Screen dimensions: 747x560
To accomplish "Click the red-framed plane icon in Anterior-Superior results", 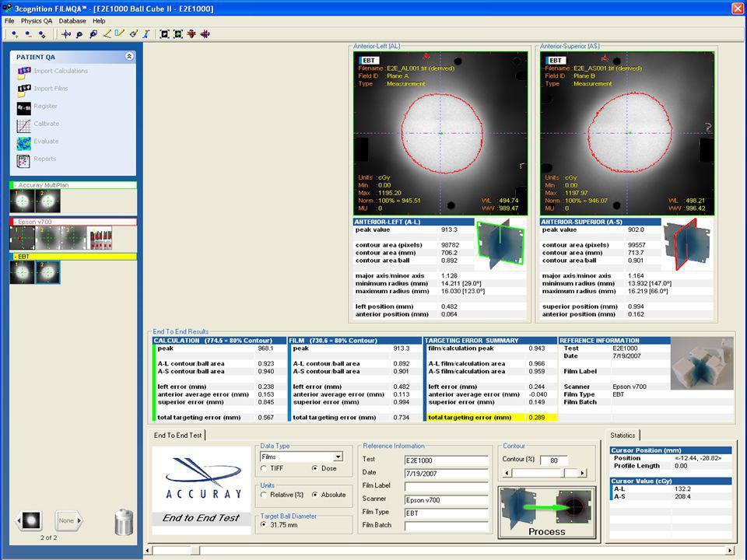I will click(x=687, y=243).
